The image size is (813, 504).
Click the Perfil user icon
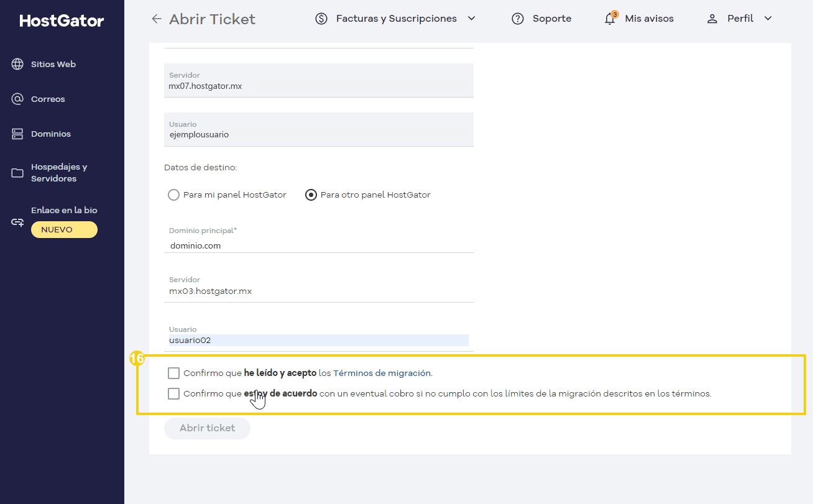tap(712, 19)
